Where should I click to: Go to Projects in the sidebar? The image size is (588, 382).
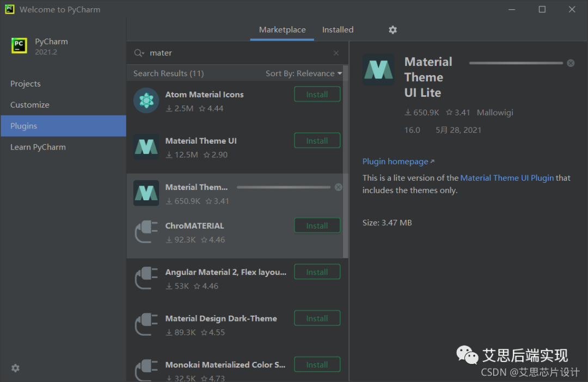pyautogui.click(x=26, y=84)
